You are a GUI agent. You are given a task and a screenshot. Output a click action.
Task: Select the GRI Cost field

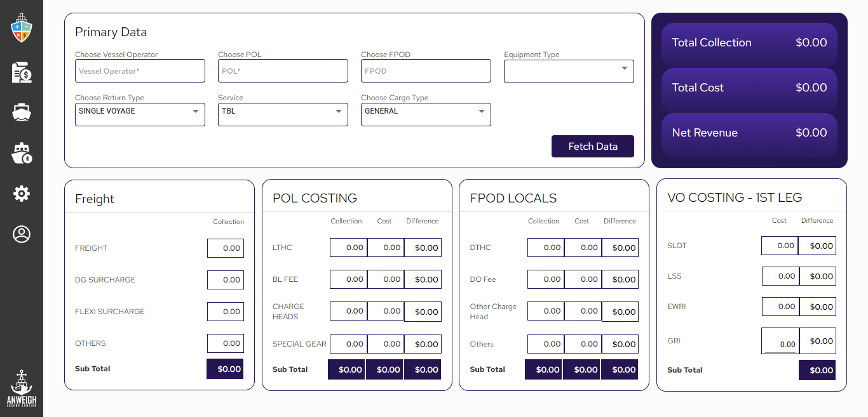coord(780,341)
